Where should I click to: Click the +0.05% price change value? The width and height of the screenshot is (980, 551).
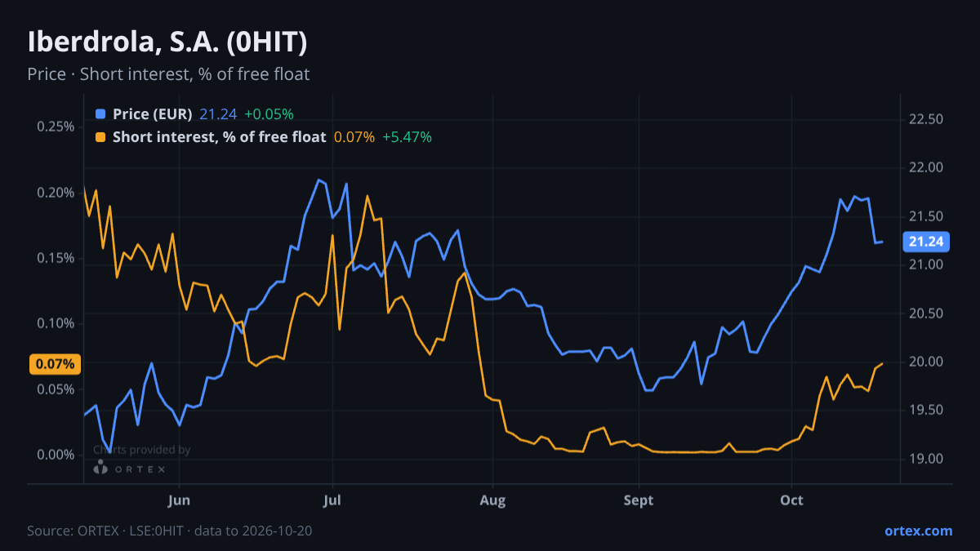pos(269,113)
